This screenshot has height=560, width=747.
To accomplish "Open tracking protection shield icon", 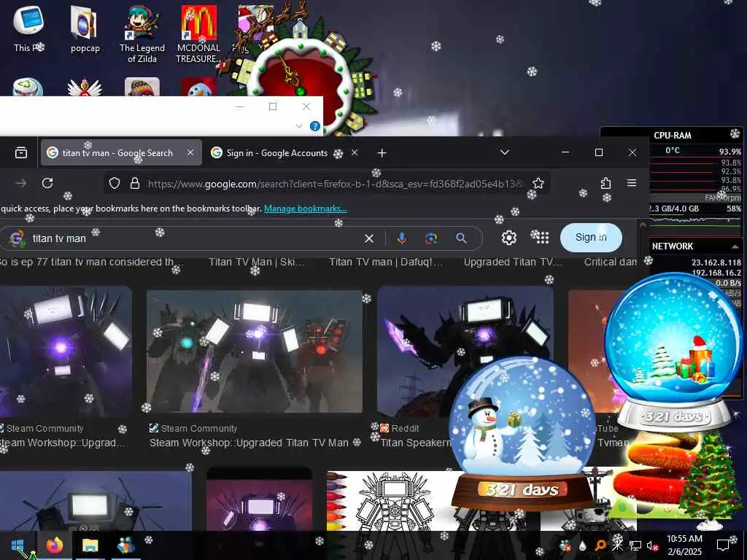I will coord(115,183).
